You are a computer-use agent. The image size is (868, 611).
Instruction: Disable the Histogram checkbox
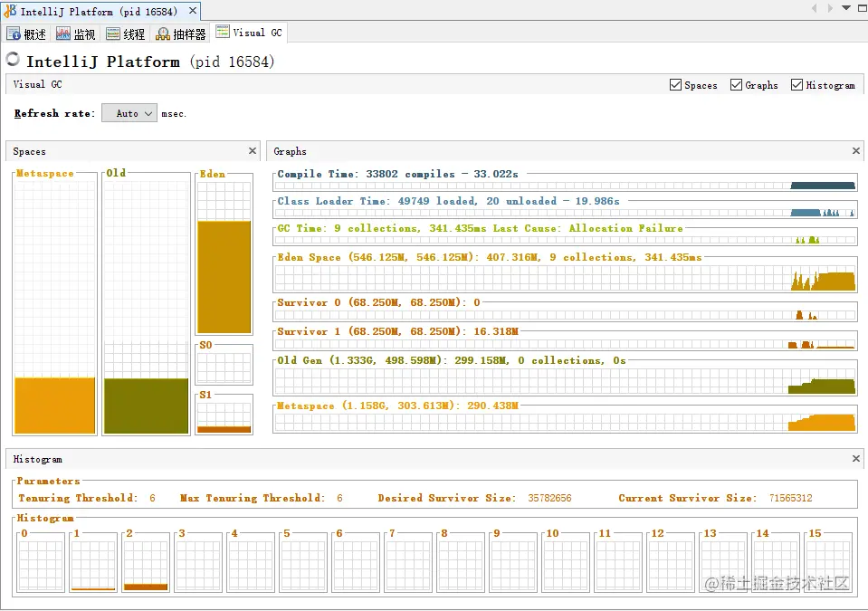[796, 85]
